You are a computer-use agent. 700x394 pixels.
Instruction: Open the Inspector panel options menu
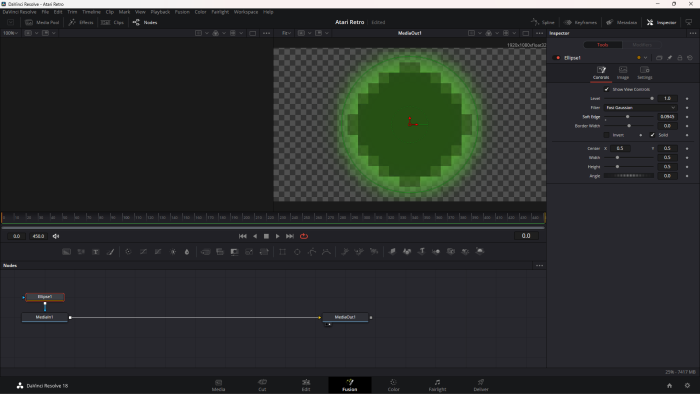point(692,33)
